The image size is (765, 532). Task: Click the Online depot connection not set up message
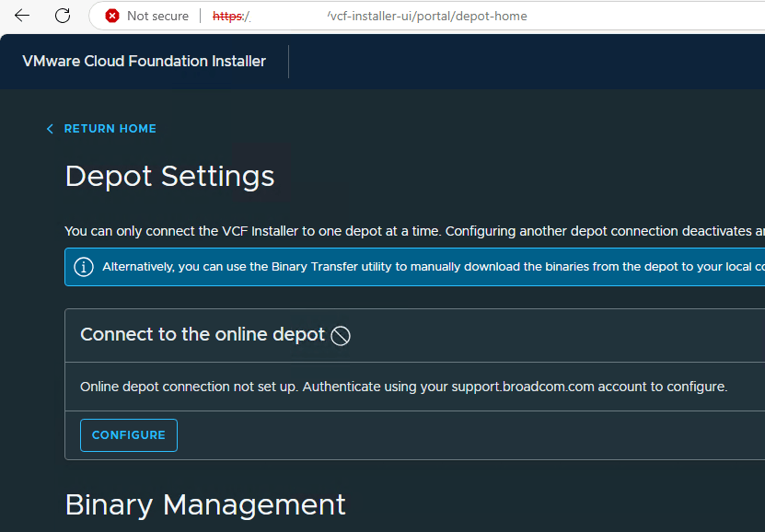click(403, 387)
